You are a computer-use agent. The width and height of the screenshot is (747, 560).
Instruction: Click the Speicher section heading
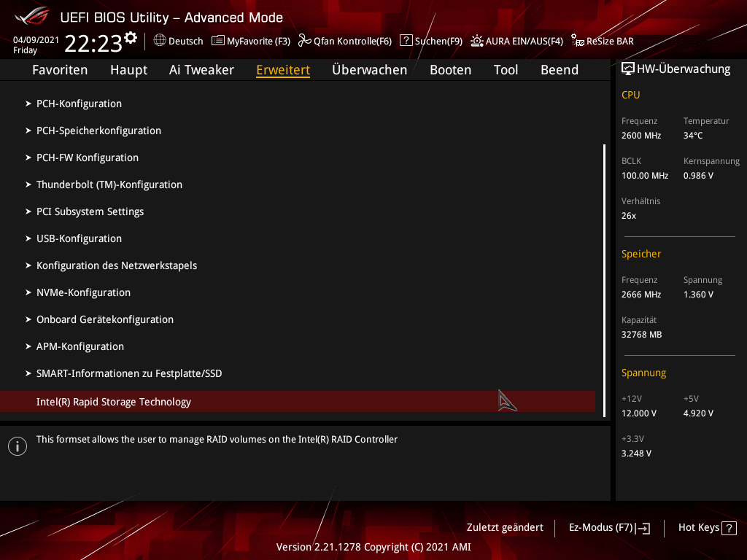click(641, 254)
